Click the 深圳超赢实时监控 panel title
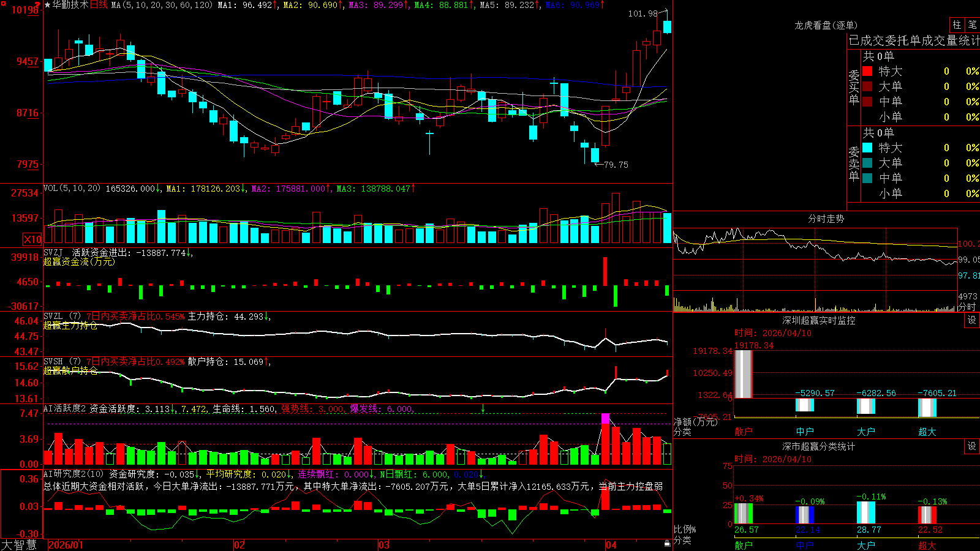980x551 pixels. tap(819, 320)
